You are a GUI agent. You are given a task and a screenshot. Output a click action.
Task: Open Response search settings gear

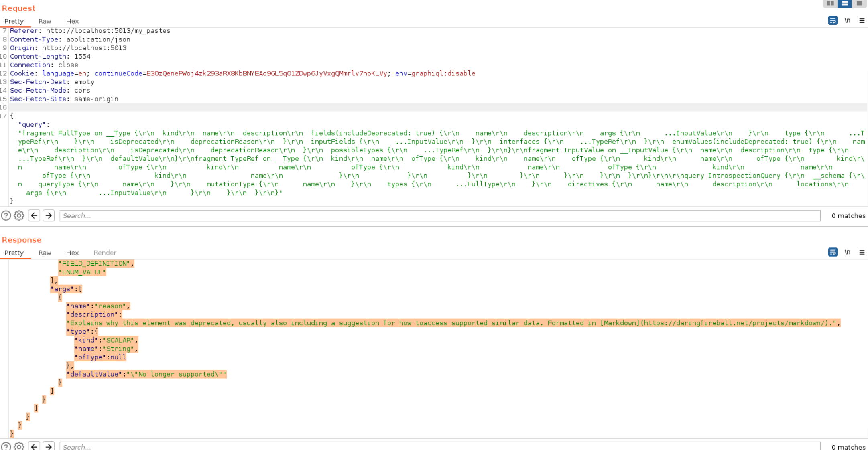tap(19, 446)
